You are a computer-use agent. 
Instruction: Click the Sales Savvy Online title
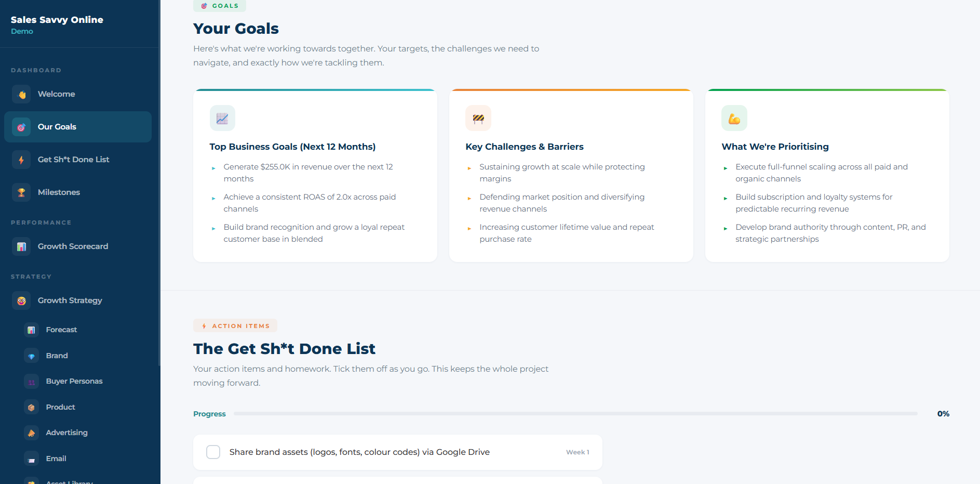[x=57, y=20]
